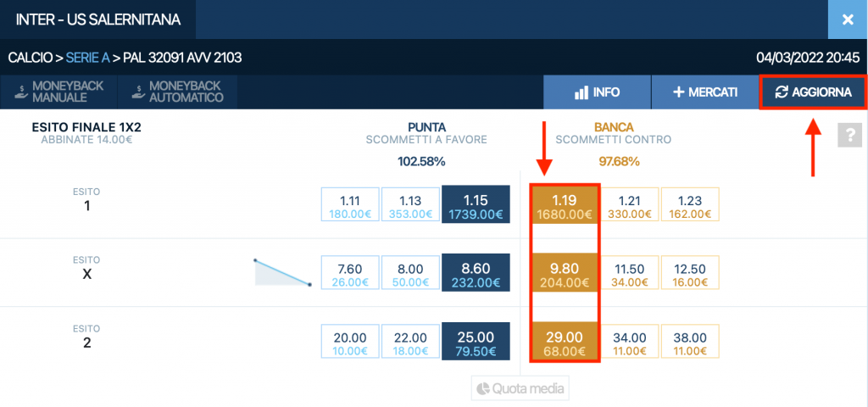The height and width of the screenshot is (407, 868).
Task: Select Moneyback Manuale option
Action: 53,92
